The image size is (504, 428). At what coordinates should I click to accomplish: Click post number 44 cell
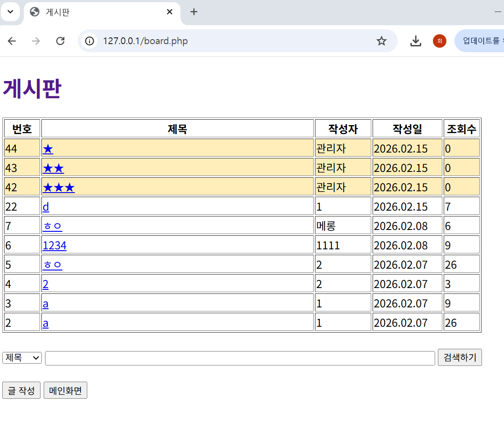(x=22, y=148)
